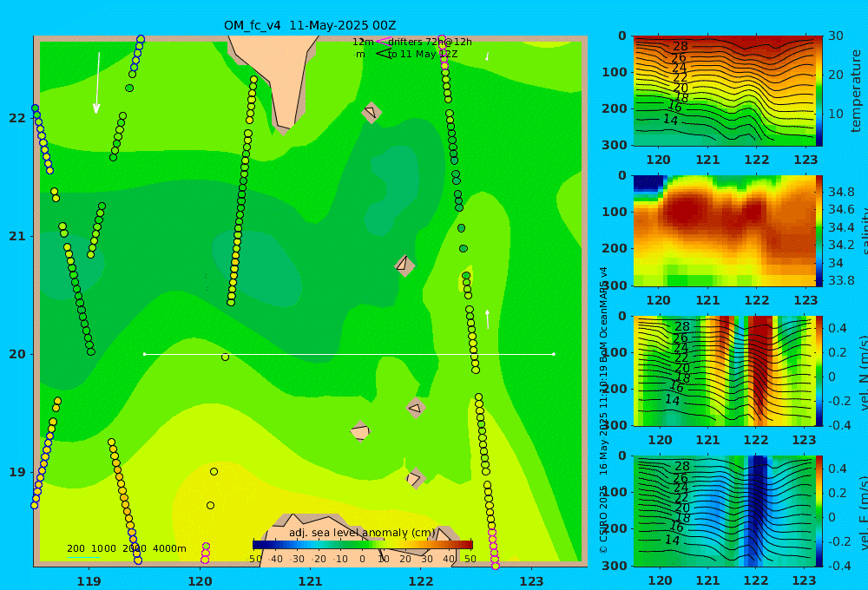Click the magenta drifter arrow legend symbol
Viewport: 868px width, 590px height.
[384, 42]
